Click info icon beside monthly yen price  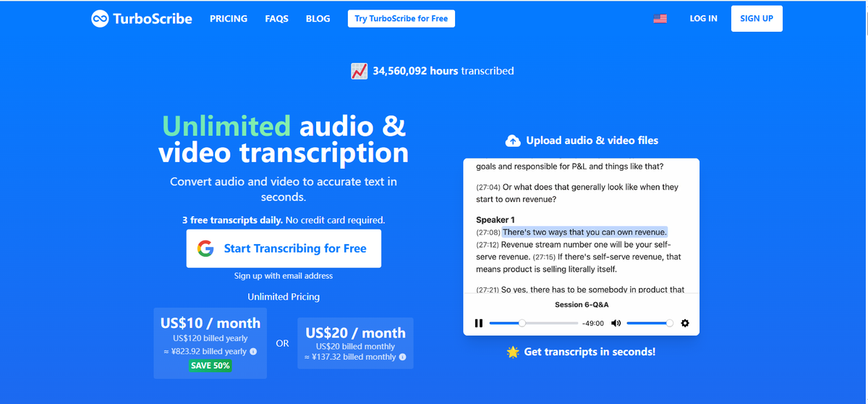(x=402, y=357)
